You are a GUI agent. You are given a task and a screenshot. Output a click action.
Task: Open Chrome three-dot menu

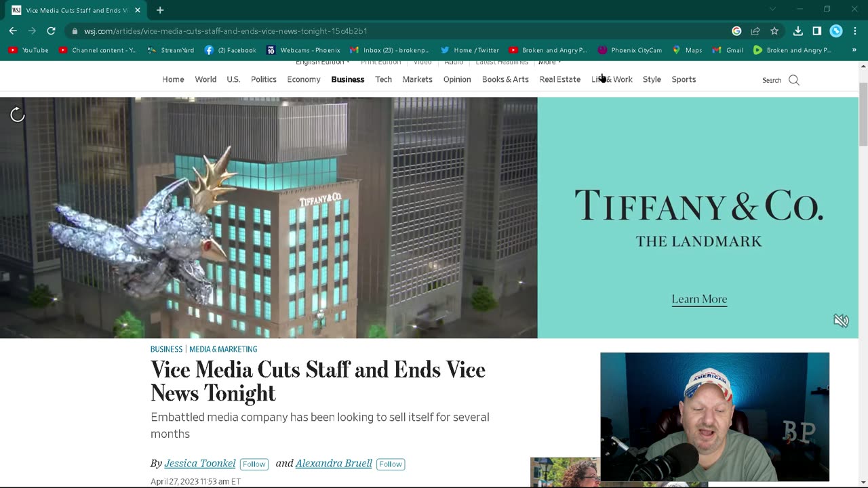(854, 31)
